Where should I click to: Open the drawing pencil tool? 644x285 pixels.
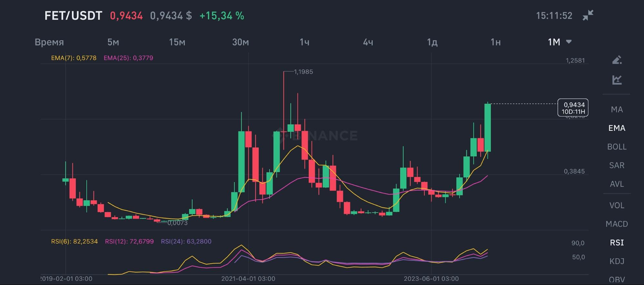[x=617, y=60]
